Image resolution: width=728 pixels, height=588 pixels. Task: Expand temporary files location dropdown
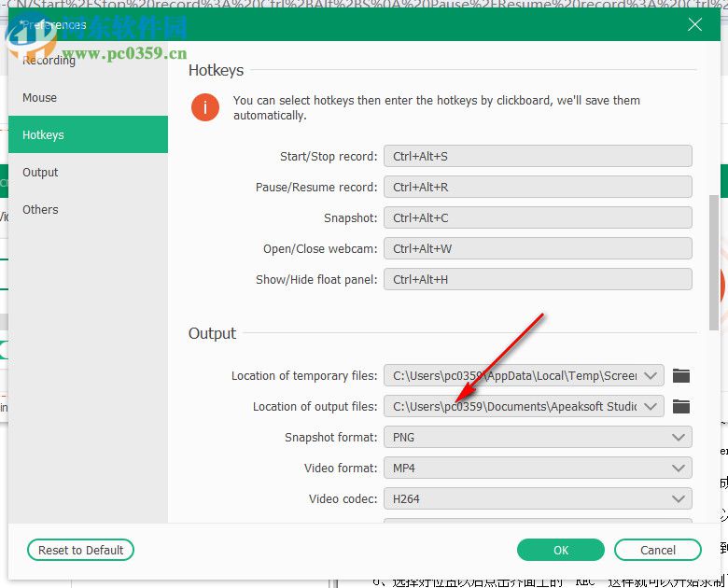(651, 375)
